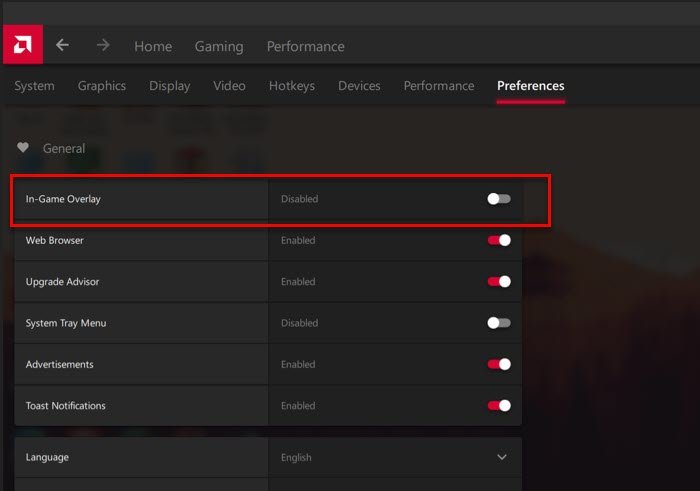This screenshot has height=491, width=700.
Task: Enable the In-Game Overlay toggle
Action: [x=498, y=199]
